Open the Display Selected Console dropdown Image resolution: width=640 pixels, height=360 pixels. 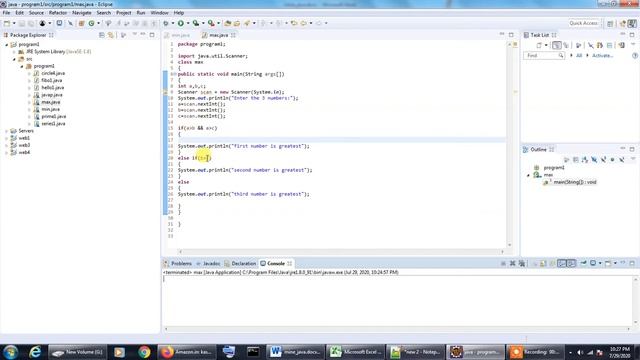(x=600, y=264)
